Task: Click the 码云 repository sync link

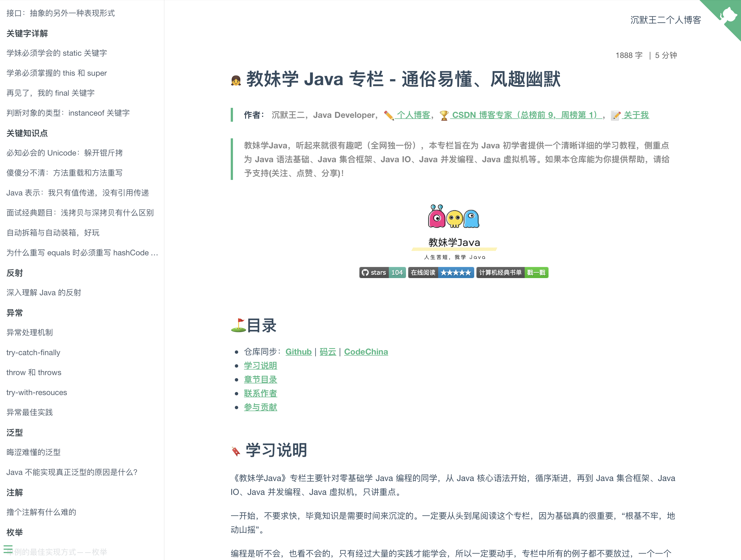Action: click(328, 352)
